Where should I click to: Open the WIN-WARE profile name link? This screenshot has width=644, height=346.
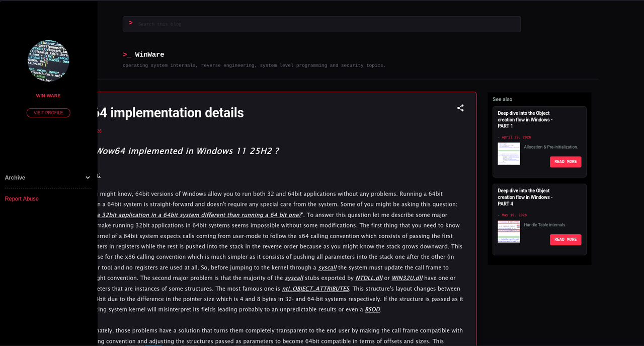point(48,96)
